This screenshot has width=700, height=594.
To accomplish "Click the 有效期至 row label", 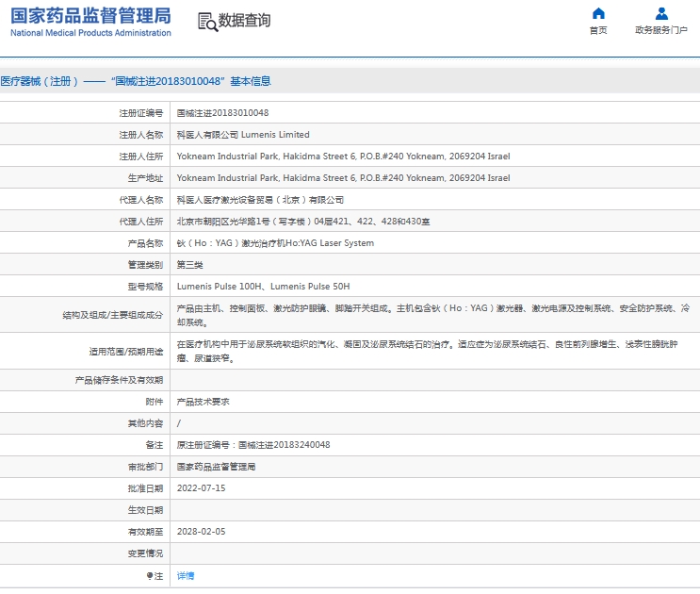I will [x=145, y=532].
